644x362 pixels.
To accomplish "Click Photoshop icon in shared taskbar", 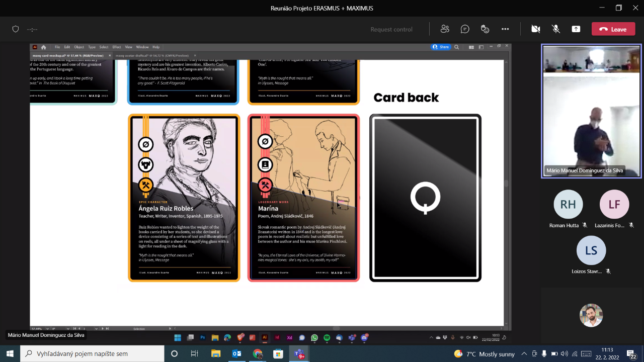I will 203,338.
